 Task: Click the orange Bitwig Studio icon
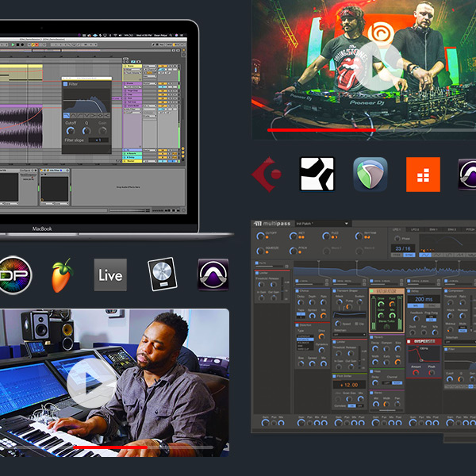coord(423,175)
